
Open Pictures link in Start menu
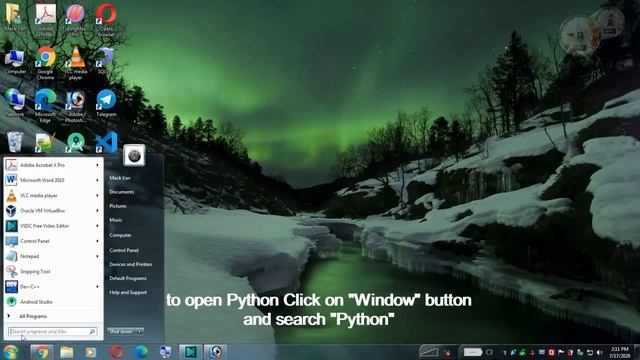[x=118, y=206]
